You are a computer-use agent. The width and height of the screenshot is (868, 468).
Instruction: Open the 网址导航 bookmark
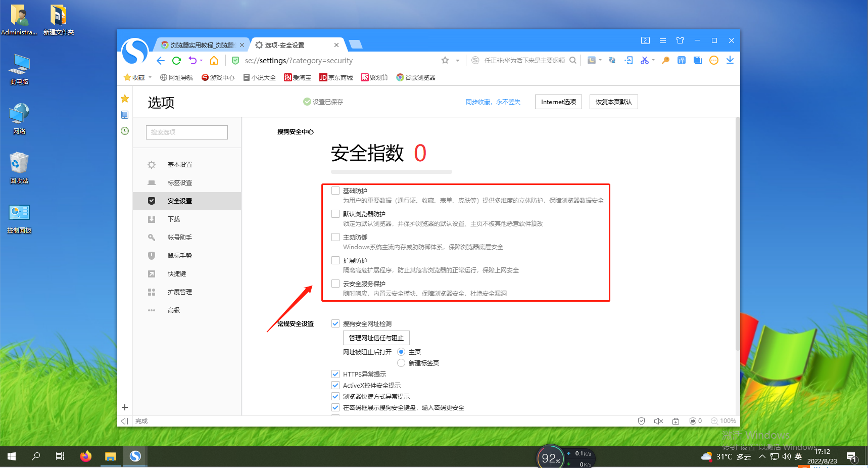[x=176, y=77]
